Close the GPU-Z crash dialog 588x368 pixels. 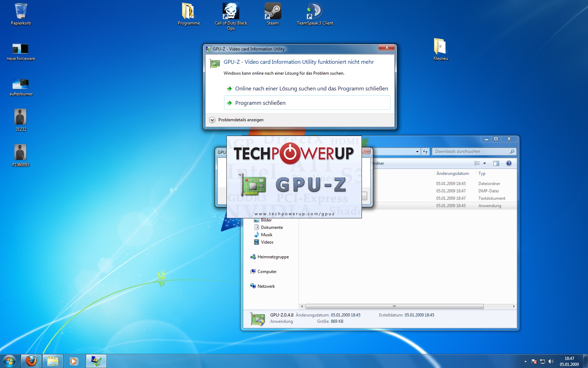[387, 47]
